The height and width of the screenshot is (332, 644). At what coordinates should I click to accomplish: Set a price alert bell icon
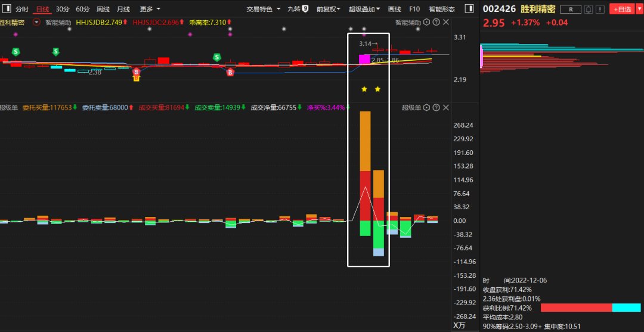pyautogui.click(x=589, y=10)
